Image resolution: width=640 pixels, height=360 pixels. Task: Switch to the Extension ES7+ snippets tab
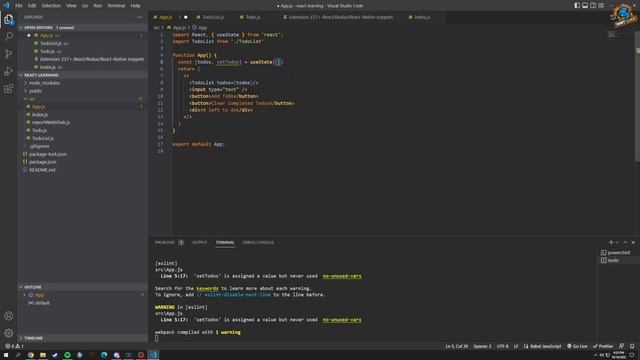[x=340, y=17]
